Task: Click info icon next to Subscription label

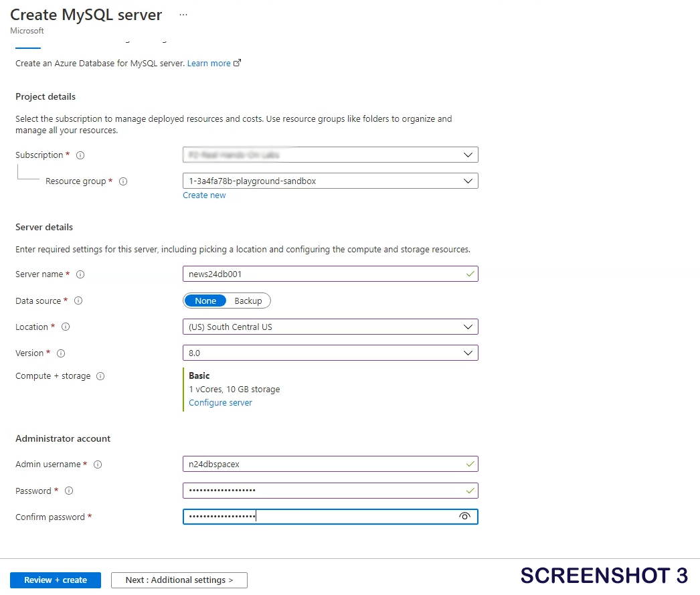Action: click(x=80, y=155)
